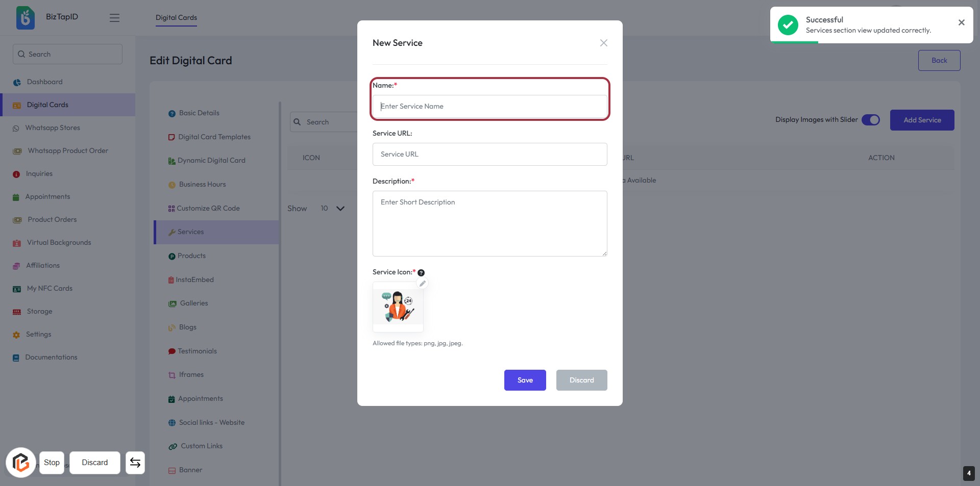Close the New Service dialog
This screenshot has height=486, width=980.
[603, 43]
